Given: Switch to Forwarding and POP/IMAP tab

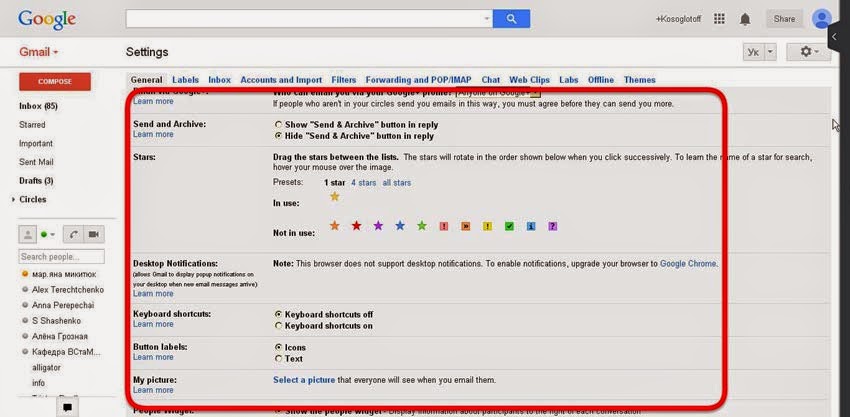Looking at the screenshot, I should click(418, 80).
